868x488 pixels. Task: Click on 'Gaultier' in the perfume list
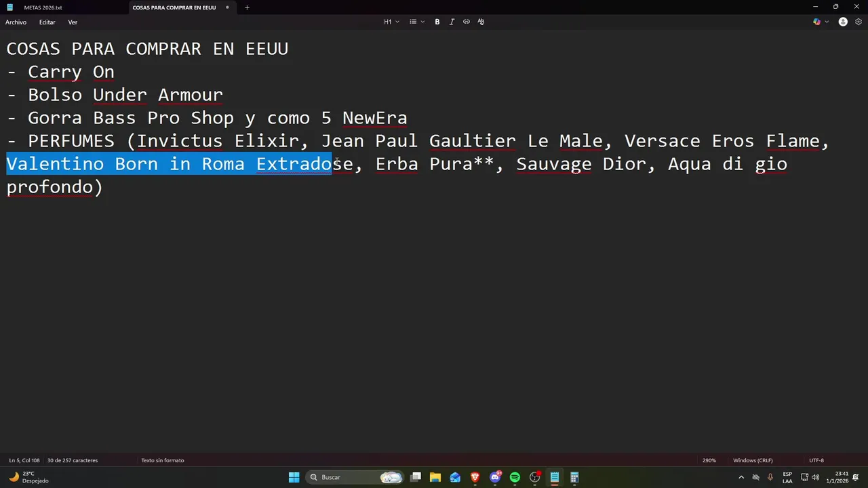pyautogui.click(x=473, y=141)
